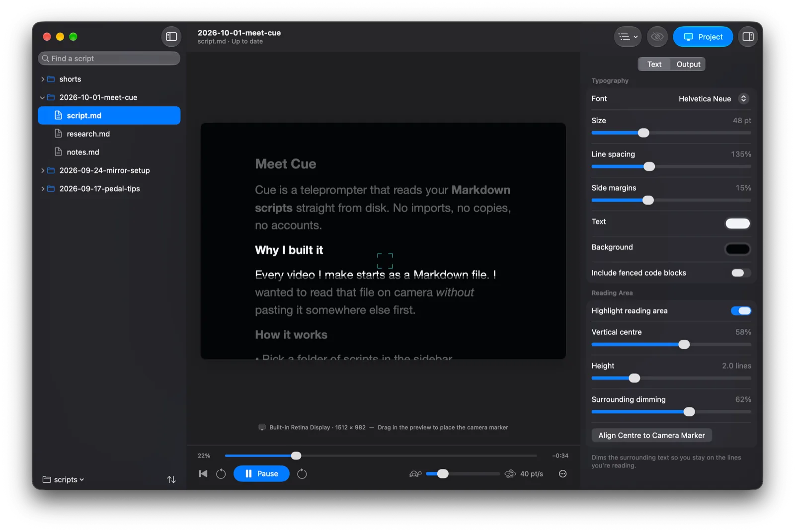Expand the shorts folder chevron
Image resolution: width=795 pixels, height=532 pixels.
click(43, 79)
